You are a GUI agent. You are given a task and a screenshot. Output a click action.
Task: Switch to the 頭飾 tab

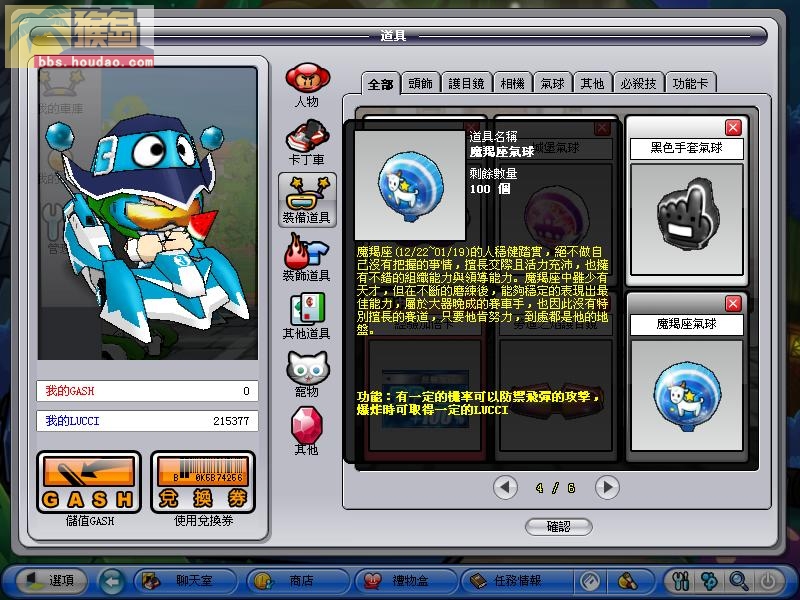pos(421,83)
